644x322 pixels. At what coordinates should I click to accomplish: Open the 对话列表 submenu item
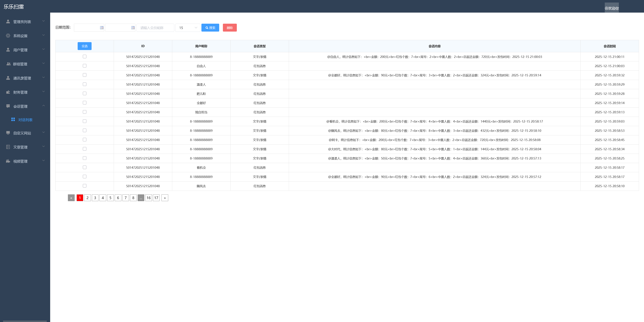25,120
